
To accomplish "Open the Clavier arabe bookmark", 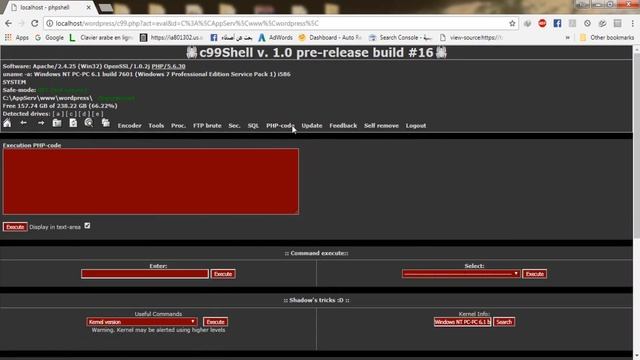I will tap(101, 38).
